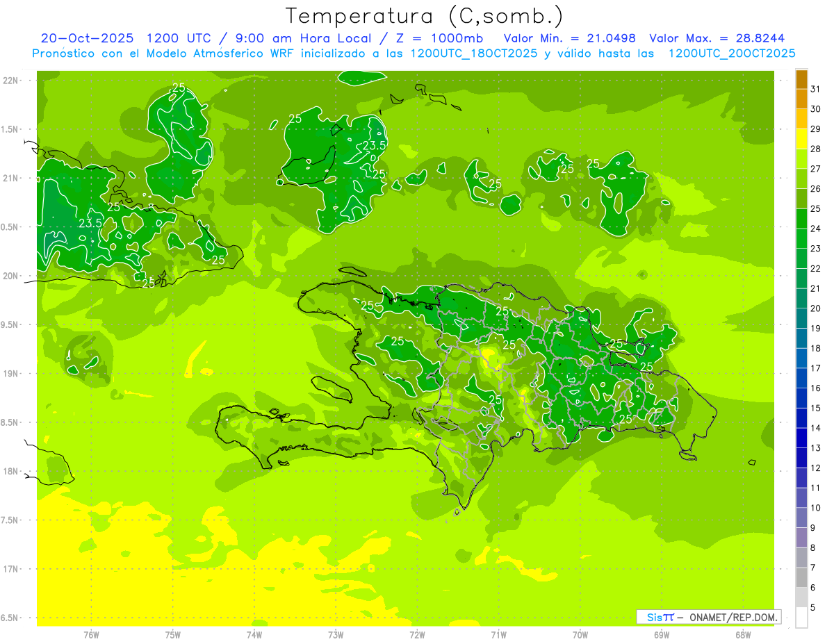Click the 76W longitude axis label

point(91,635)
